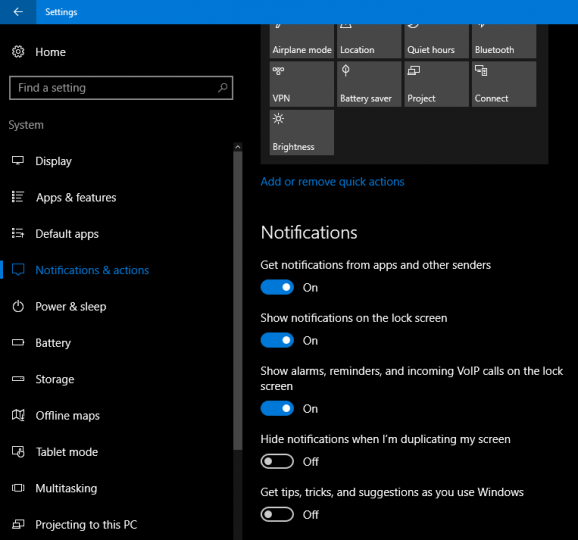Select the Projecting to this PC icon
Viewport: 578px width, 540px height.
(x=18, y=524)
